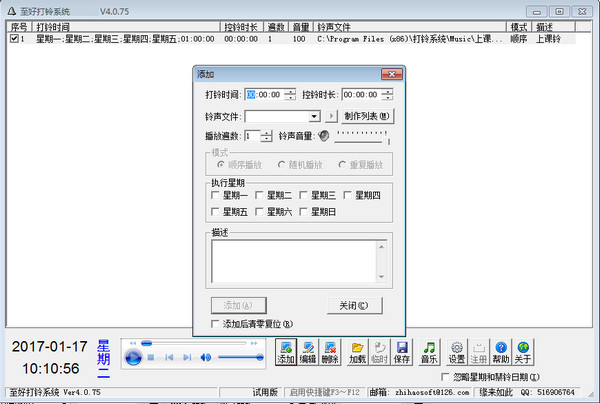600x404 pixels.
Task: Open the 音乐 (Music) tool
Action: tap(429, 351)
